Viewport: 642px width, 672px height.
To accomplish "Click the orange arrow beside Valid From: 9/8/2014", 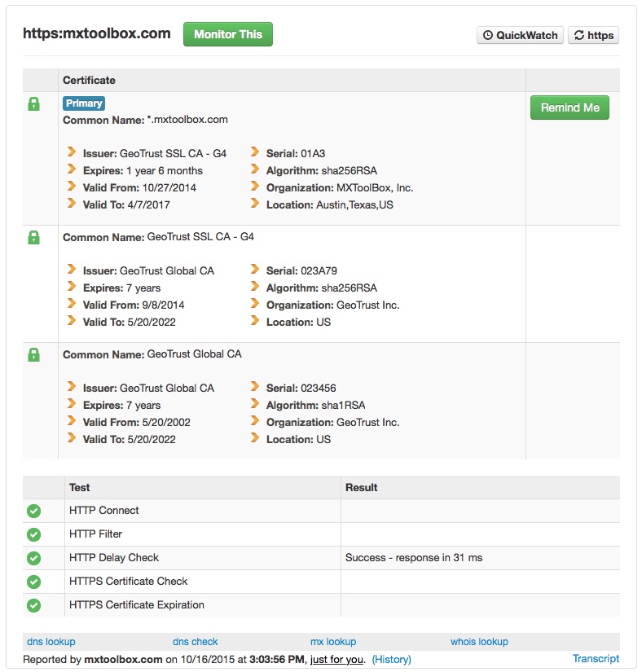I will [72, 304].
